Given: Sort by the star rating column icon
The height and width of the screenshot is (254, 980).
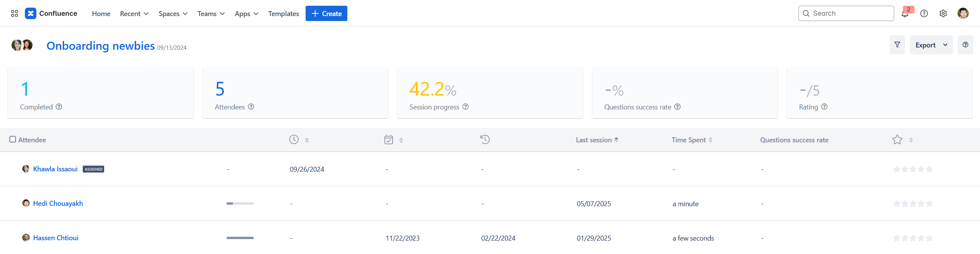Looking at the screenshot, I should pyautogui.click(x=911, y=140).
